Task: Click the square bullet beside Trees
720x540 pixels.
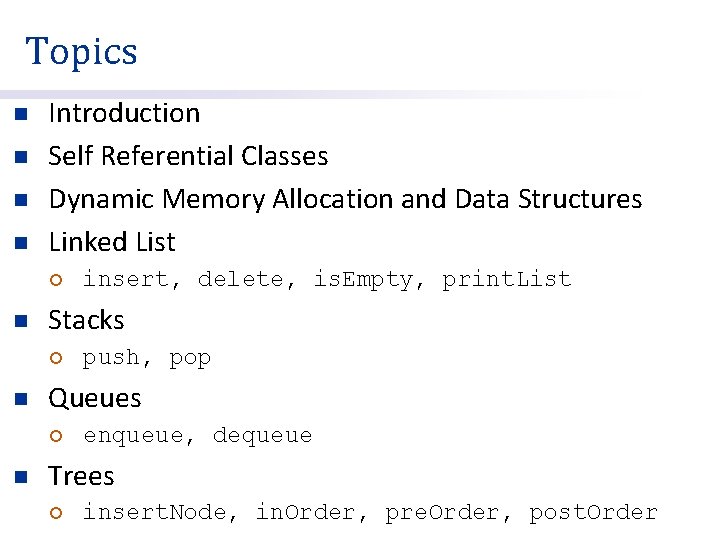Action: pos(18,477)
